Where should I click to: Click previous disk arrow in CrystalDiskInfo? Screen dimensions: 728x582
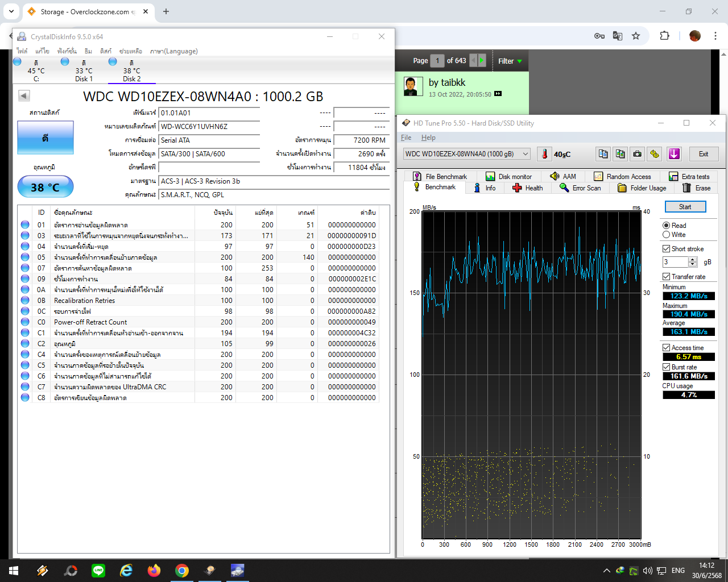point(24,96)
